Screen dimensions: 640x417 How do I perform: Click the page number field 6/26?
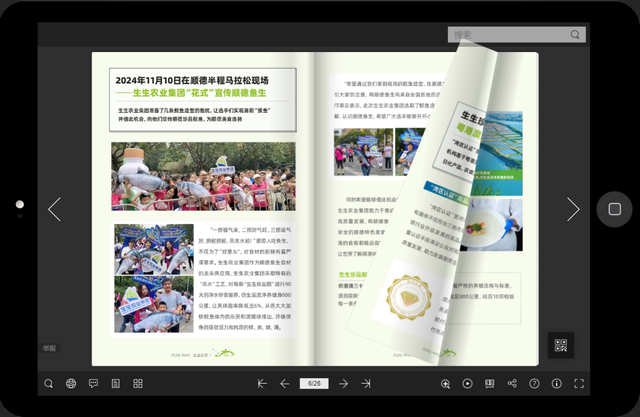click(x=314, y=384)
